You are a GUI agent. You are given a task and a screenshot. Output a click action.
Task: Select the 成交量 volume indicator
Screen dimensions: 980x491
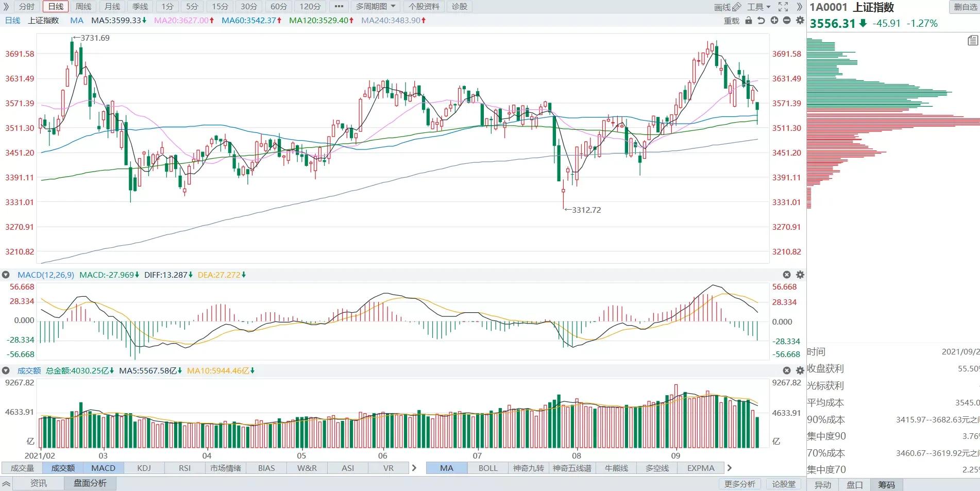22,468
